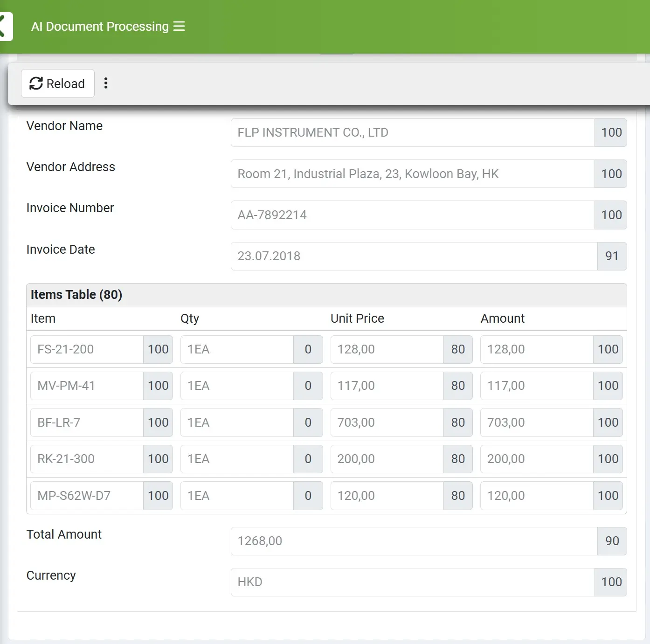Click the Reload button
The image size is (650, 644).
tap(57, 83)
